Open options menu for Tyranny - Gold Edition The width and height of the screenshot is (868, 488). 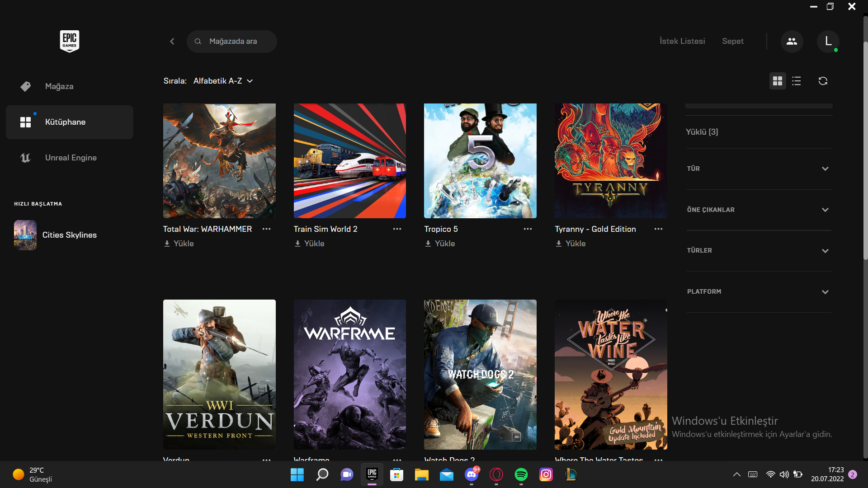(658, 229)
